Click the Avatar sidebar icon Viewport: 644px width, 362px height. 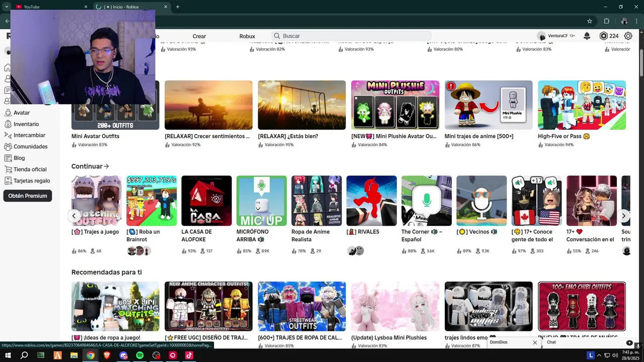[8, 113]
